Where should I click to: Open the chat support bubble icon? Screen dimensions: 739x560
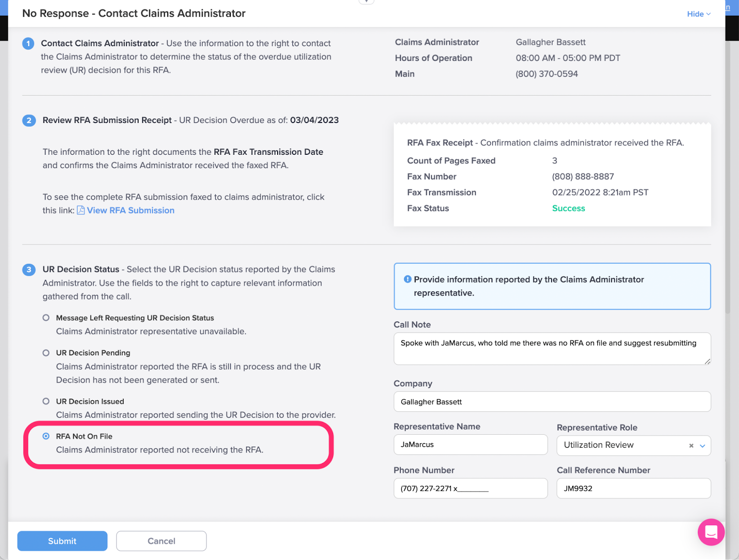tap(711, 532)
